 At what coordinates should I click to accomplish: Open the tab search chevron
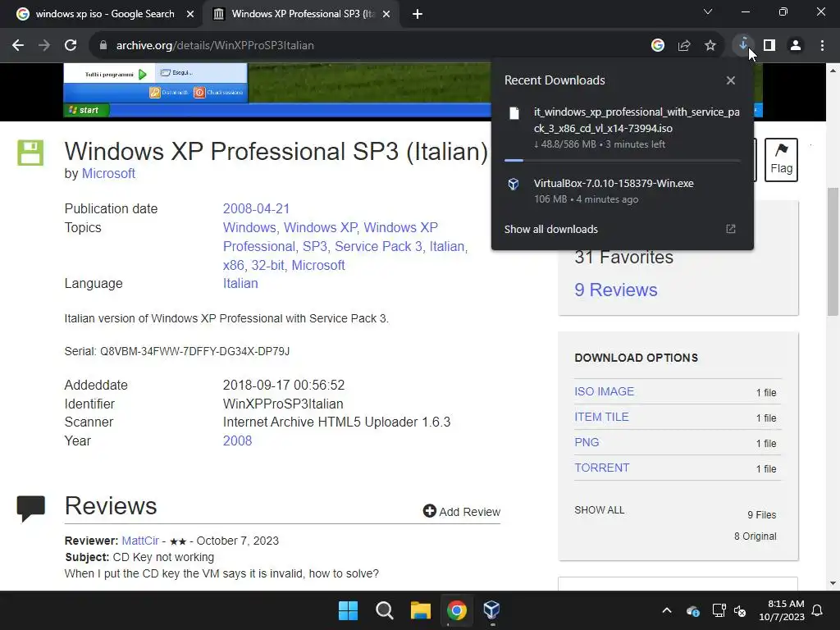coord(708,11)
